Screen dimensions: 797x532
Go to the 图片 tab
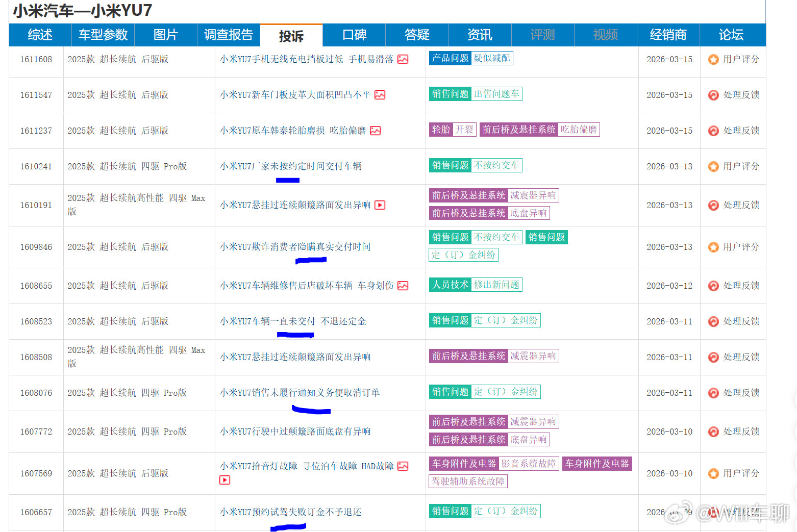(166, 35)
